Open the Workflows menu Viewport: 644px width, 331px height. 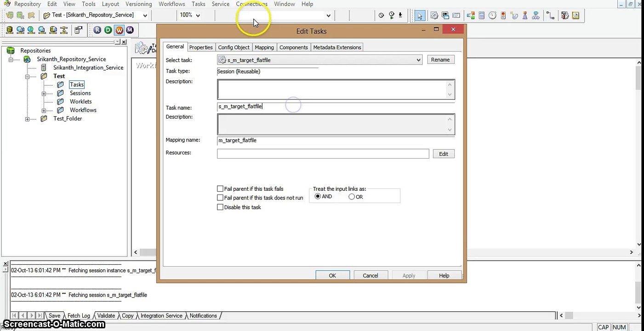(171, 4)
